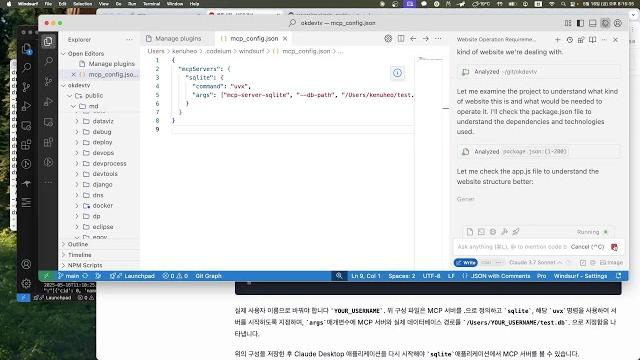Open Extensions view in the activity bar

48,142
